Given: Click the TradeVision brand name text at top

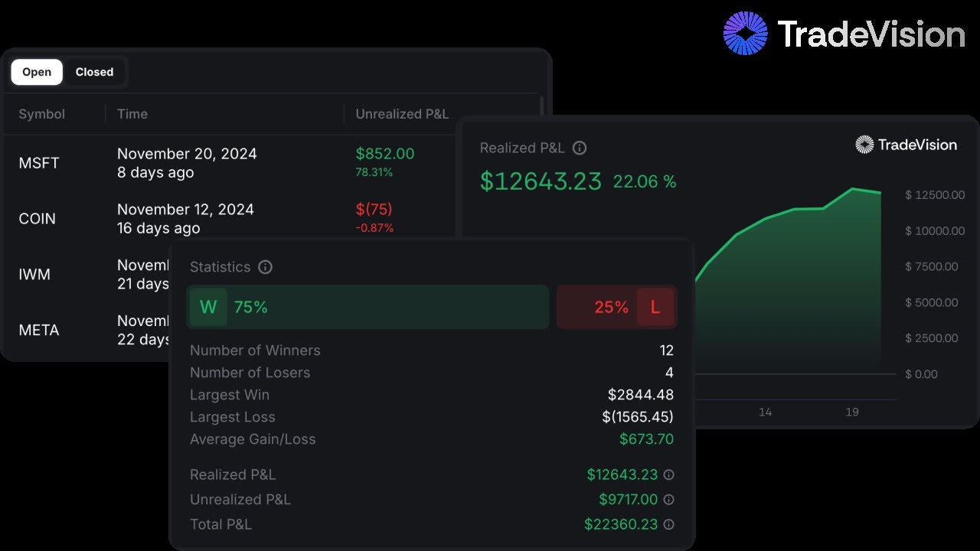Looking at the screenshot, I should pyautogui.click(x=871, y=34).
